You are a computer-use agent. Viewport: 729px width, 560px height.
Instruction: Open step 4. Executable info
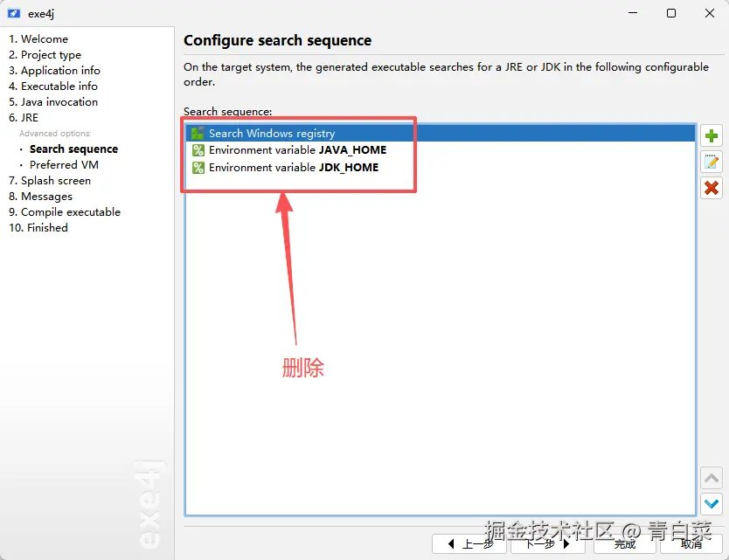(x=53, y=86)
